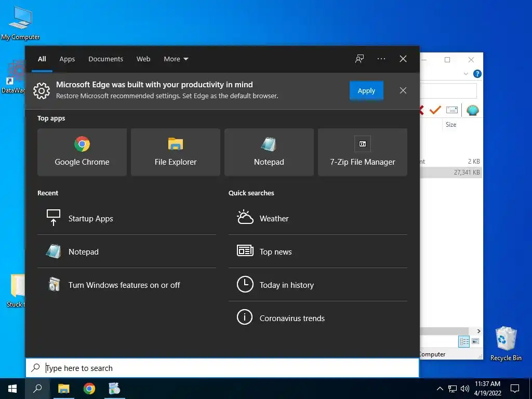532x399 pixels.
Task: Click the taskbar search magnifier icon
Action: (37, 389)
